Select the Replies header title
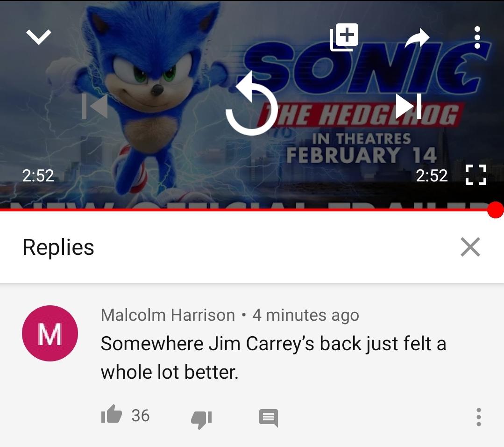504x447 pixels. coord(58,247)
